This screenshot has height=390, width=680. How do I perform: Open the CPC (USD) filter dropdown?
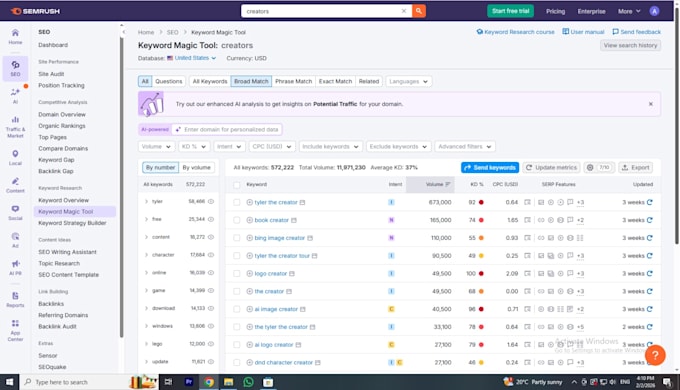pyautogui.click(x=272, y=147)
